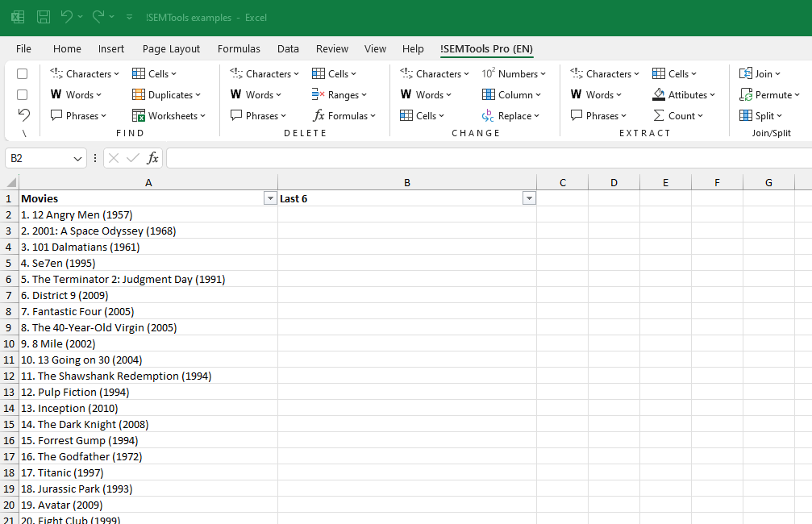
Task: Click the Save icon in Quick Access Toolbar
Action: (43, 16)
